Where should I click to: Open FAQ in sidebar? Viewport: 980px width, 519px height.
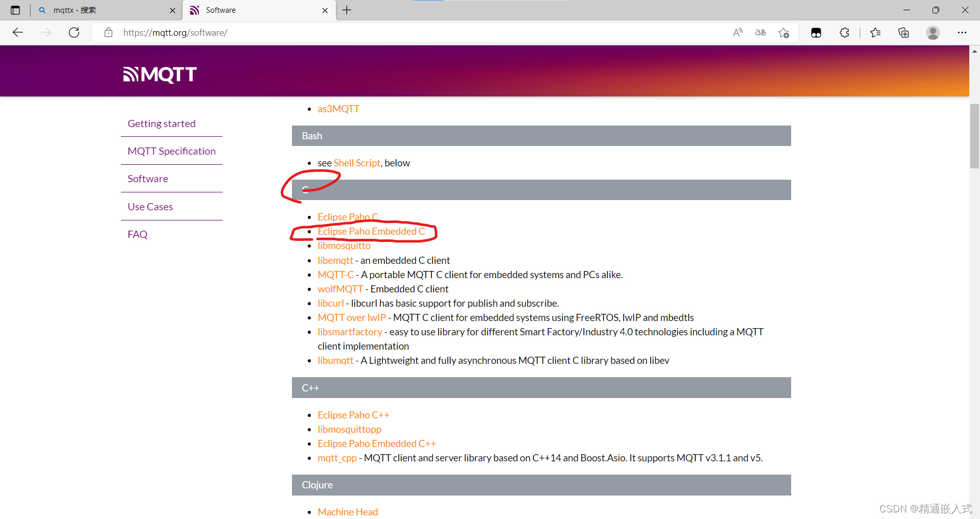(x=137, y=234)
